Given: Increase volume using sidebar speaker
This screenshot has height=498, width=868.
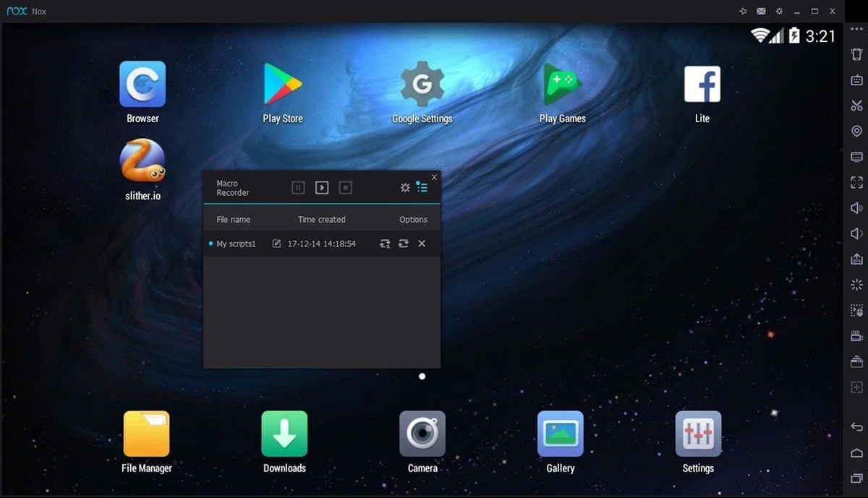Looking at the screenshot, I should pos(856,208).
